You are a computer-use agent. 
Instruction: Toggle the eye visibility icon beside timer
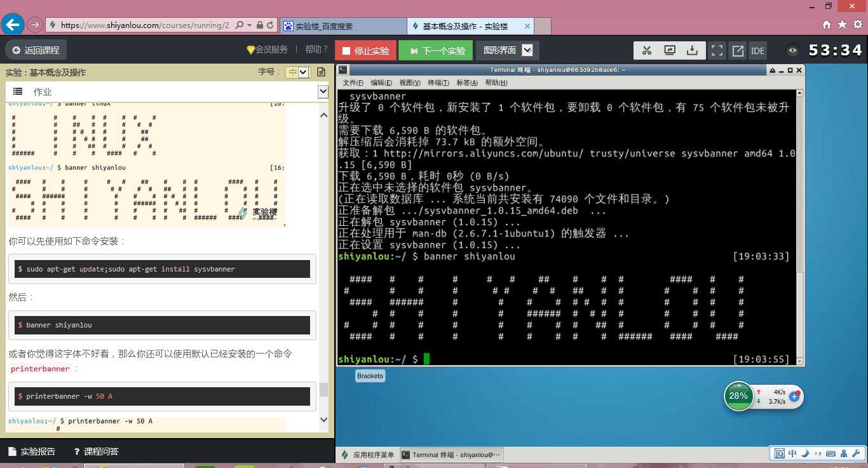click(792, 51)
